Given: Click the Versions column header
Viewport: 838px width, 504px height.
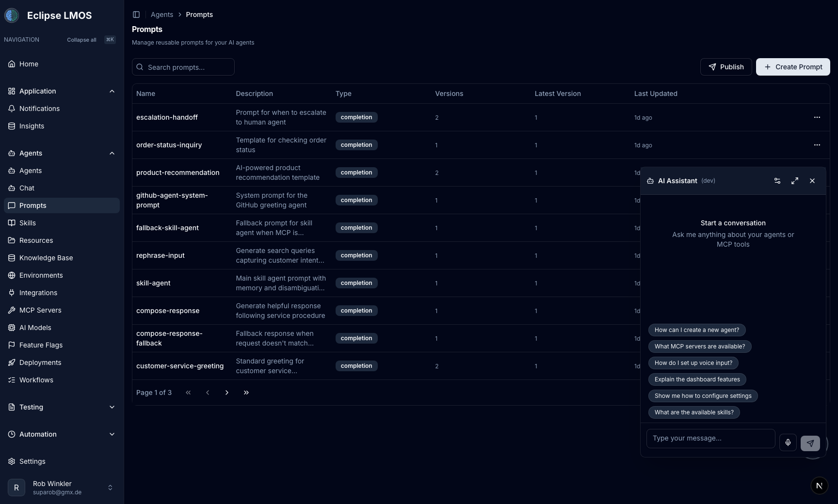Looking at the screenshot, I should tap(449, 94).
